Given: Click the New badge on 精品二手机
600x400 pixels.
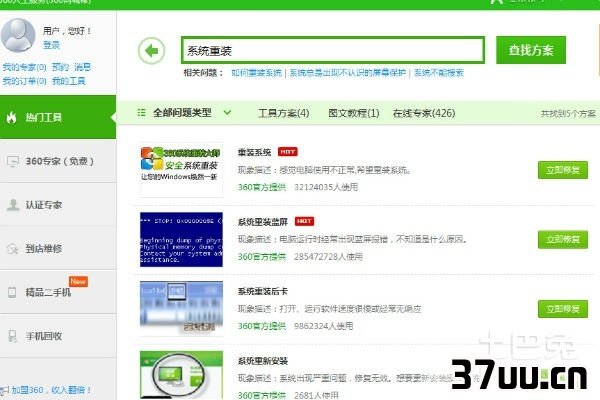Looking at the screenshot, I should pos(78,281).
